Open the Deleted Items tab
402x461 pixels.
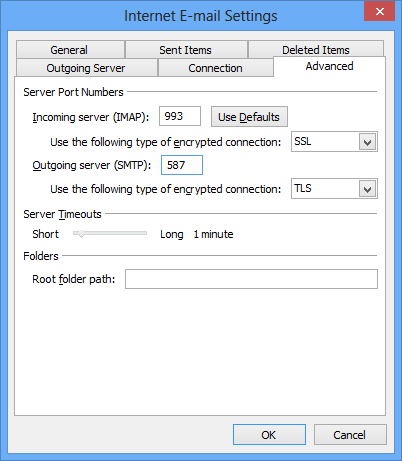coord(316,49)
